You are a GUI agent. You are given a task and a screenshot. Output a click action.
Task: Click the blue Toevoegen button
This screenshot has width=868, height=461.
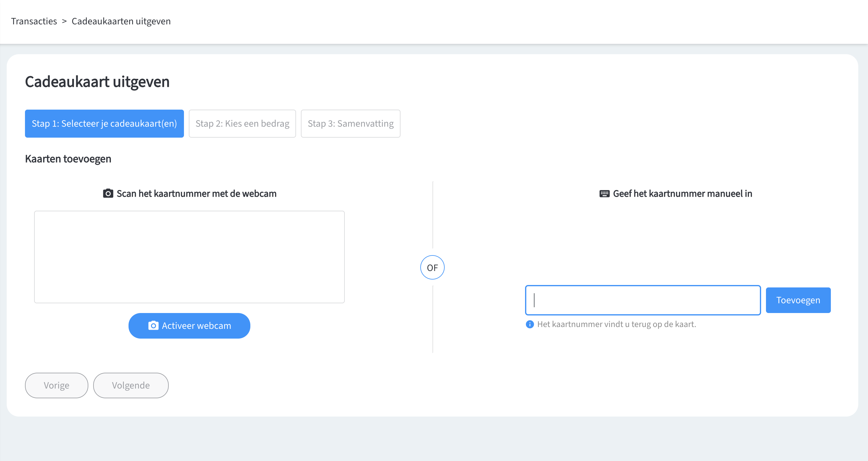click(798, 300)
